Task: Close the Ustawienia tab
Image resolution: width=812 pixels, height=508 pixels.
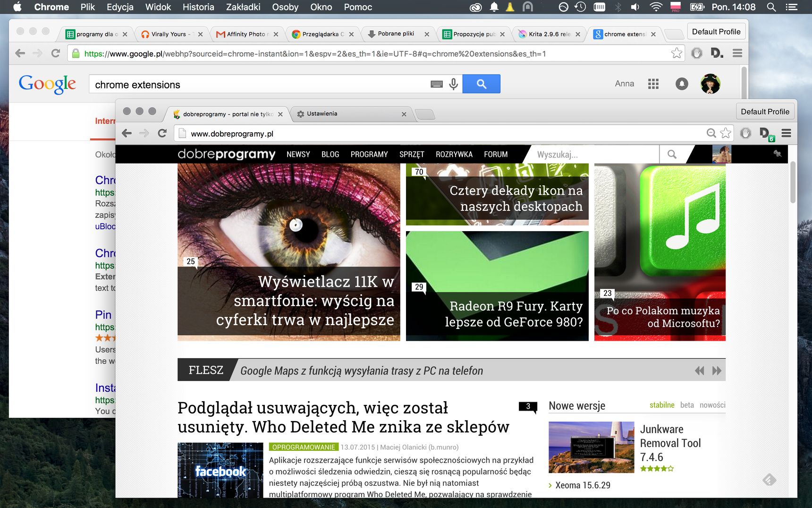Action: [x=404, y=114]
